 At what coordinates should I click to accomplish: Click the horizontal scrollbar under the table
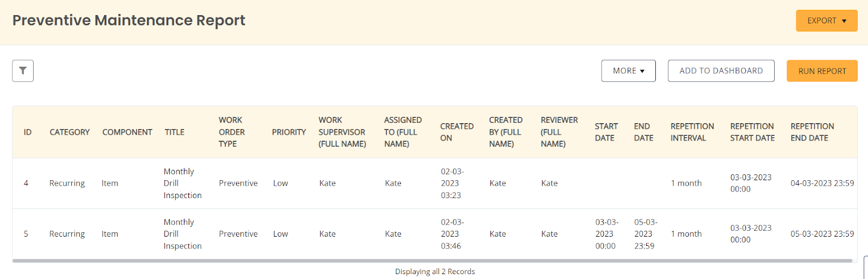point(432,261)
